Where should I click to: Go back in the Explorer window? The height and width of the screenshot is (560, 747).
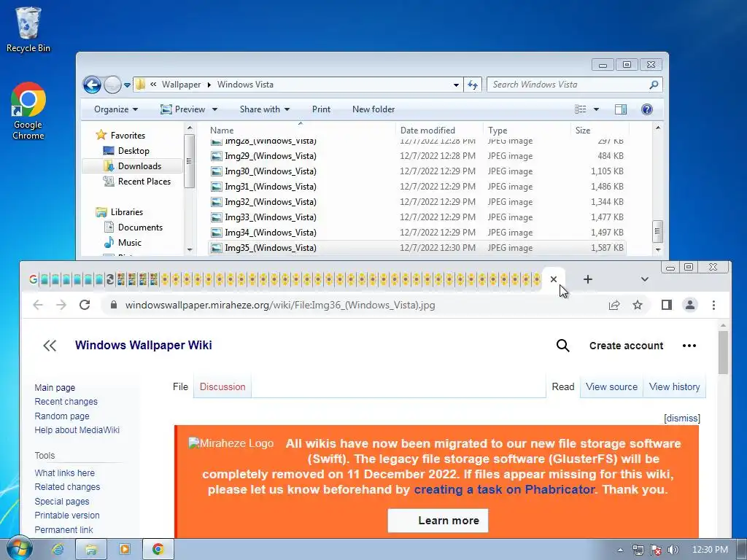coord(92,85)
